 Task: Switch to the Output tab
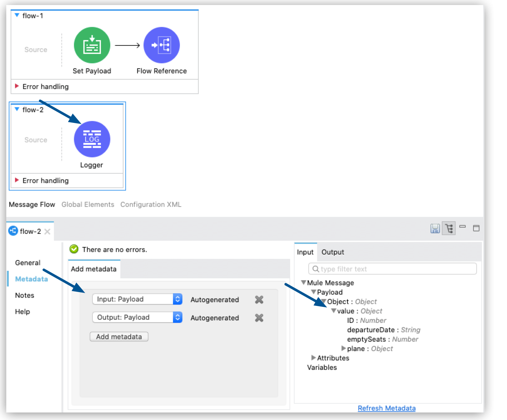pos(332,252)
